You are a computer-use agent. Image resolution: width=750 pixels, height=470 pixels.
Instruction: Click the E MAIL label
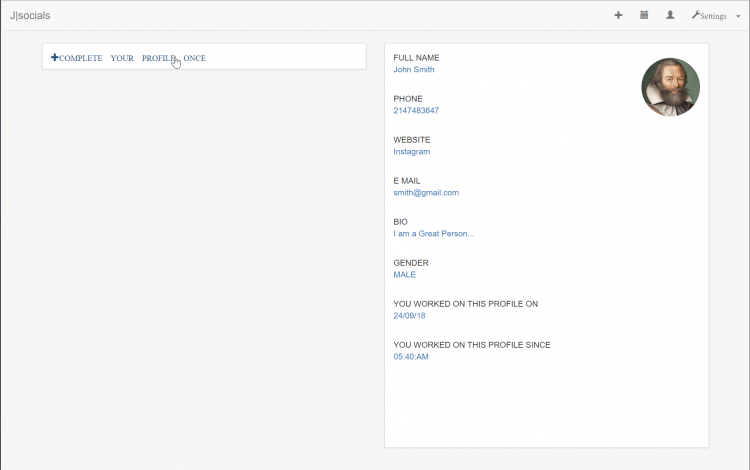pos(407,181)
